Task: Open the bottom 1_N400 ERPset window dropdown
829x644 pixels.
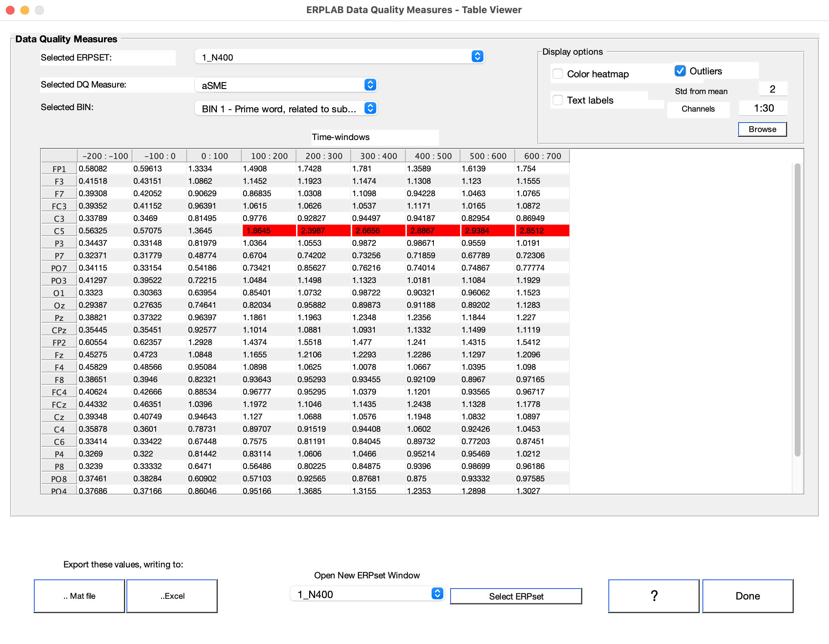Action: click(x=367, y=594)
